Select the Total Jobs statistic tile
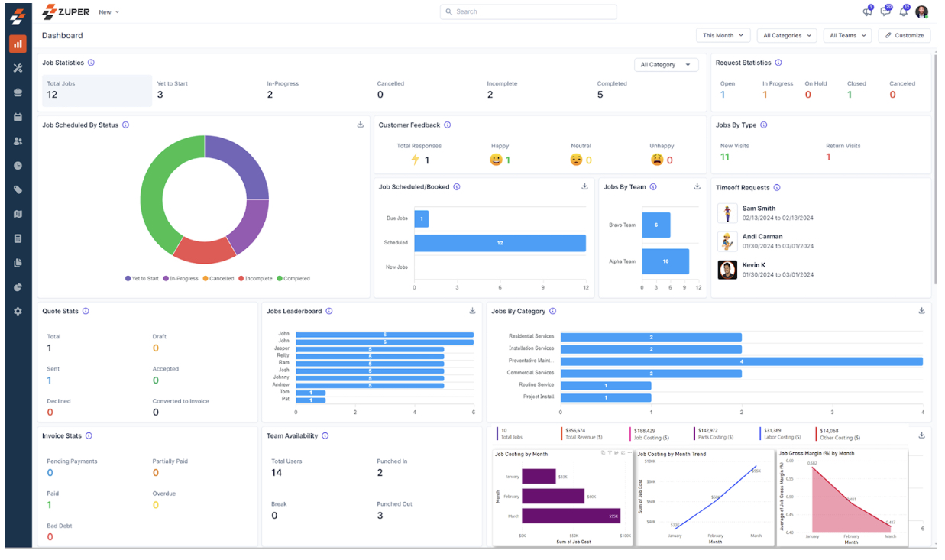 coord(96,90)
